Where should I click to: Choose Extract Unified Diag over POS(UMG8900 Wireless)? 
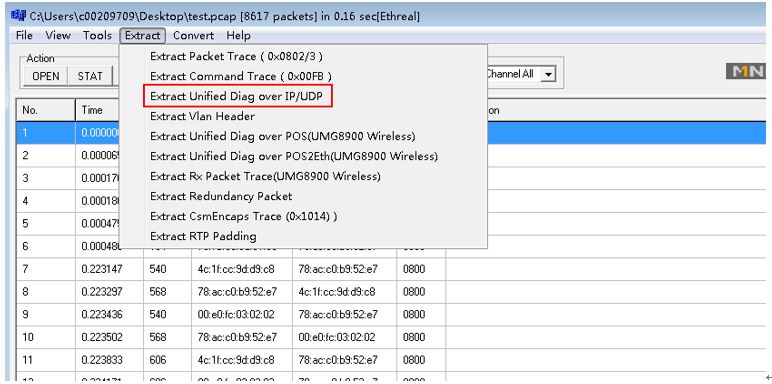click(x=283, y=136)
